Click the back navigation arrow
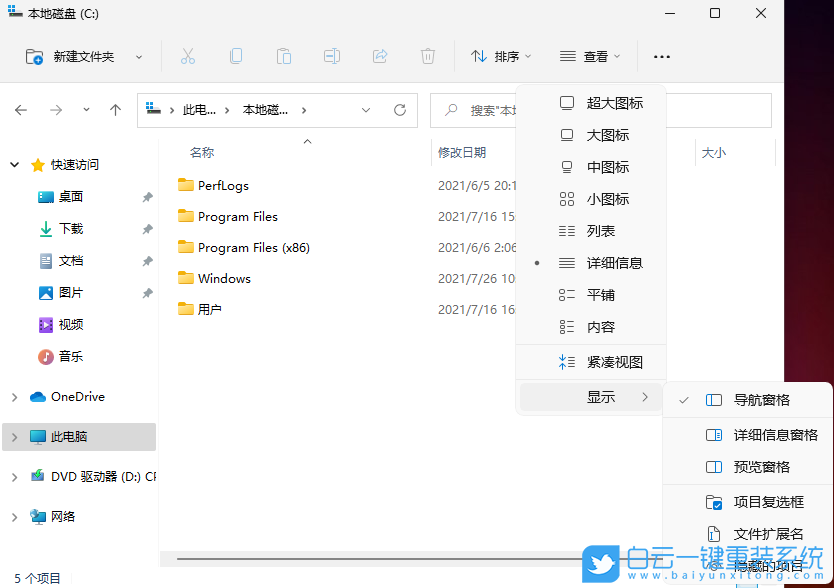The image size is (835, 588). tap(21, 110)
